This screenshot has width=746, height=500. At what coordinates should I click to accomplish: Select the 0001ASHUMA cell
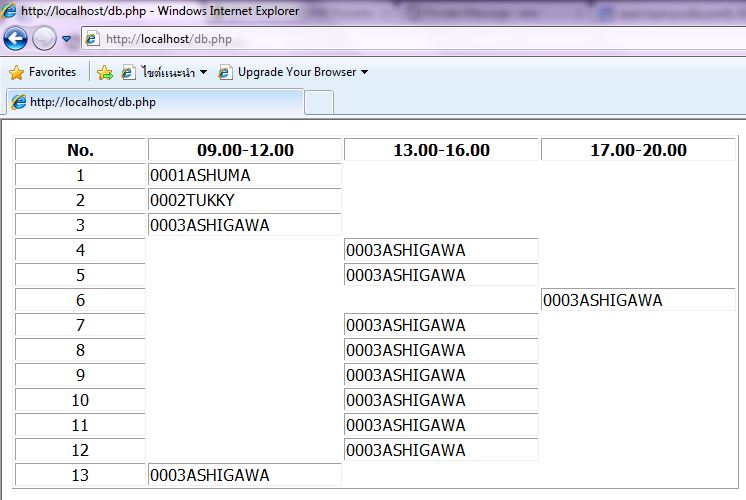[245, 175]
